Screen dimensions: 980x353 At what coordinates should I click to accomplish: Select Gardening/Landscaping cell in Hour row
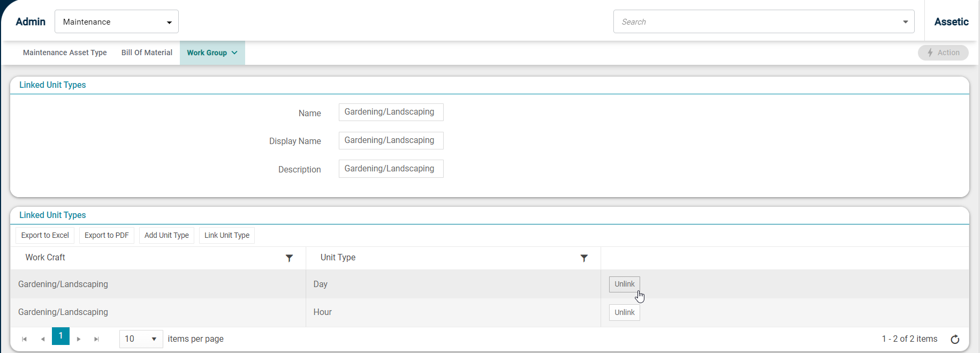point(158,312)
